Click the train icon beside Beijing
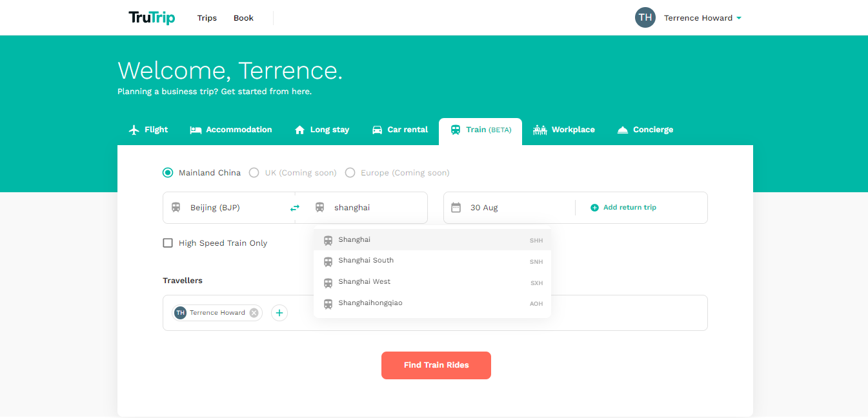The height and width of the screenshot is (418, 868). point(176,208)
